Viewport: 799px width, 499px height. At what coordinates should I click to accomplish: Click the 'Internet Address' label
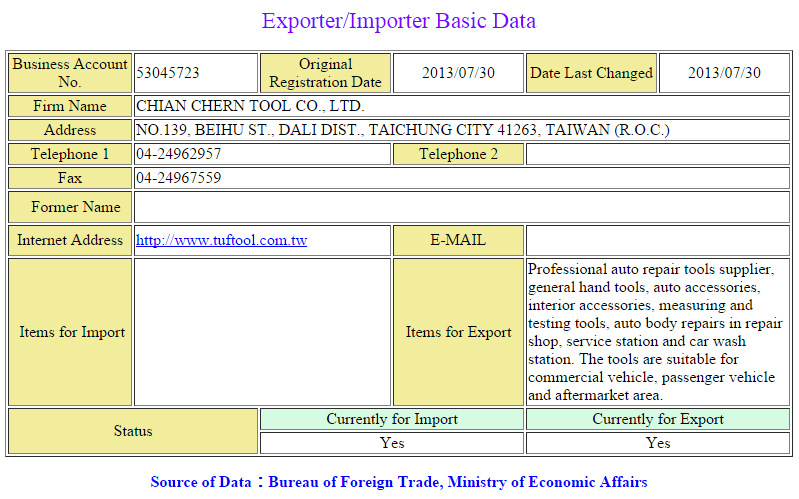click(x=70, y=240)
